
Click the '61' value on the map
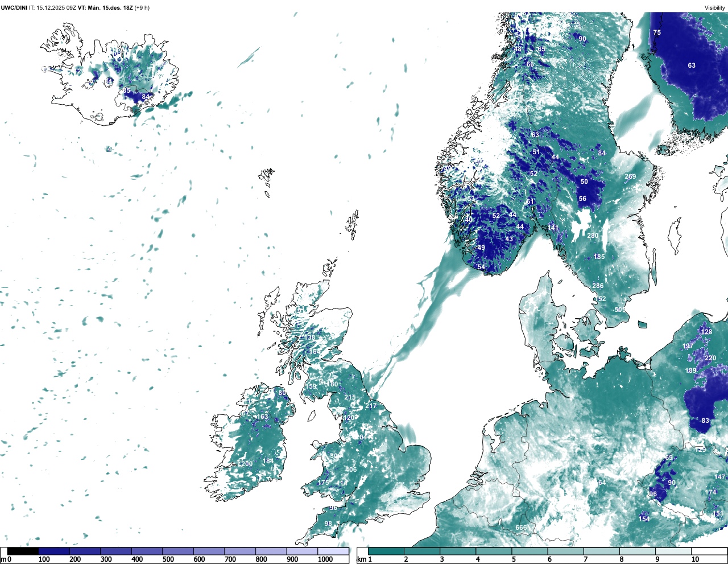click(x=530, y=201)
